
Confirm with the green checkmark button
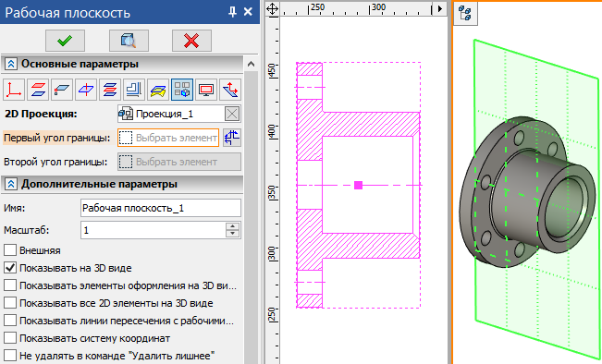65,41
